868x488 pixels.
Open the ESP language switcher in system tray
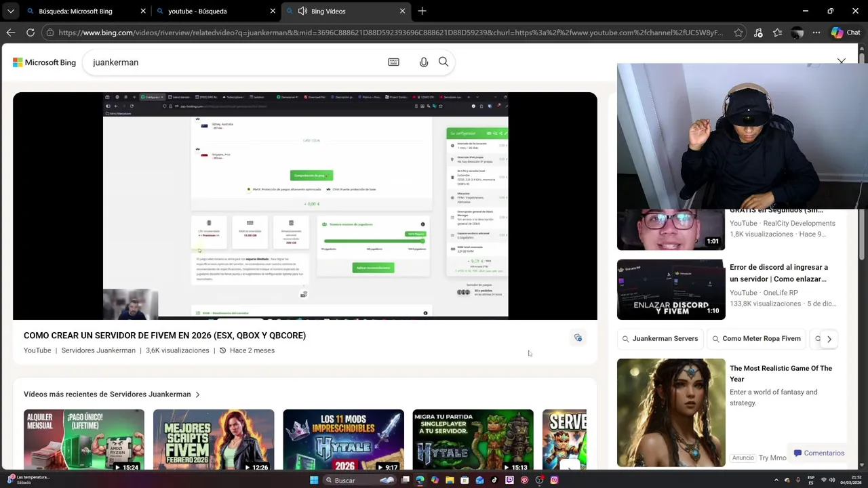tap(811, 480)
